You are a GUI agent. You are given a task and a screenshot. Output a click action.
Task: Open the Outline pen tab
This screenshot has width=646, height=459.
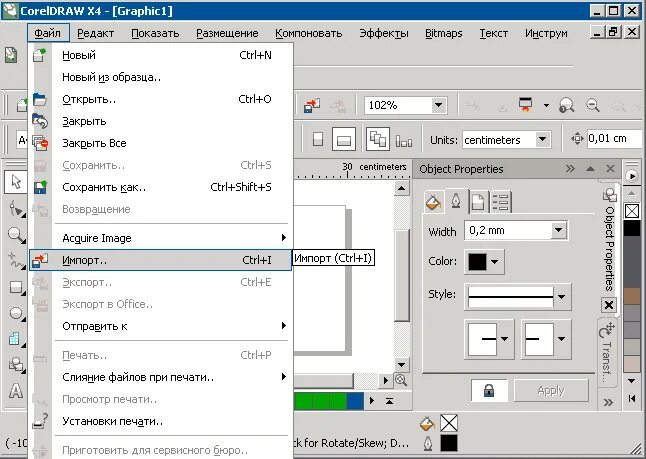click(x=456, y=201)
